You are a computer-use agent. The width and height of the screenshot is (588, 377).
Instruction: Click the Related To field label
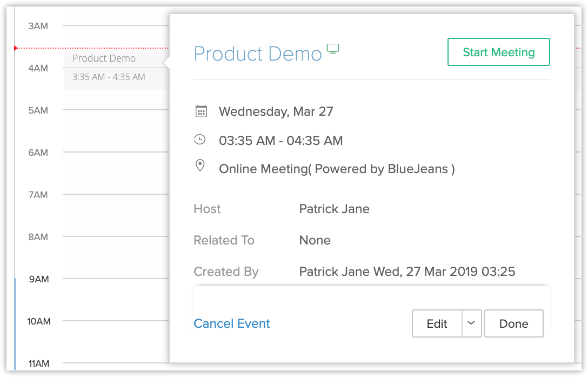tap(224, 240)
